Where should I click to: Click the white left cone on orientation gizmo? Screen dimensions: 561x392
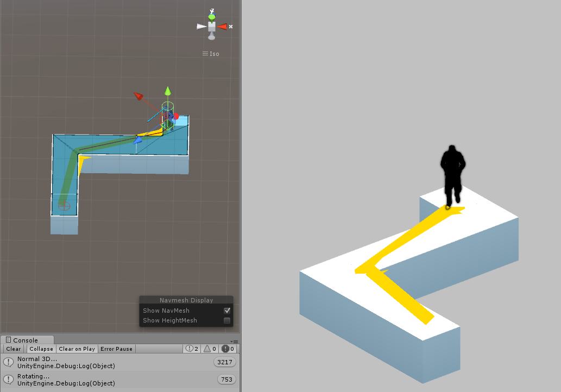click(201, 26)
